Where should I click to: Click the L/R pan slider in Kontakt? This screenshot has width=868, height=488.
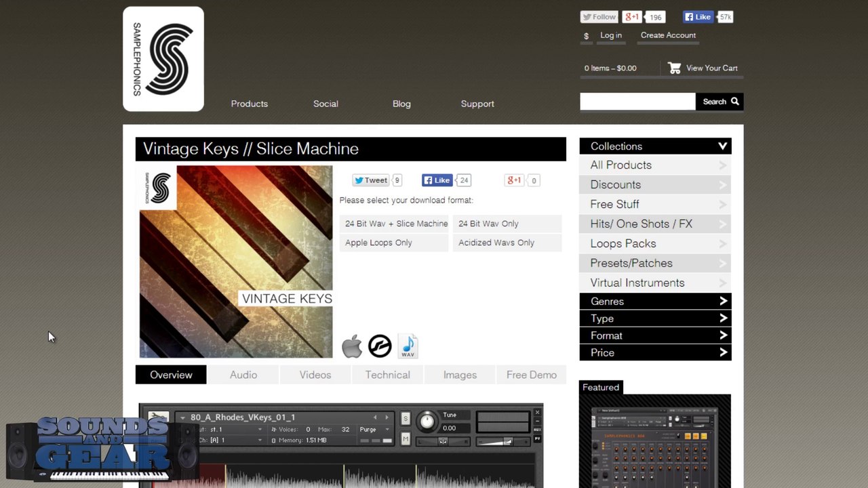442,442
